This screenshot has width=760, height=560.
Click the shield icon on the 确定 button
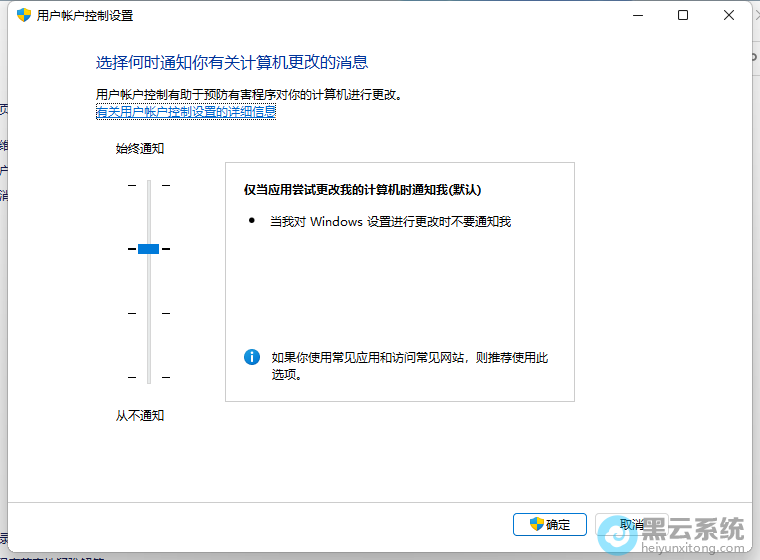coord(535,524)
